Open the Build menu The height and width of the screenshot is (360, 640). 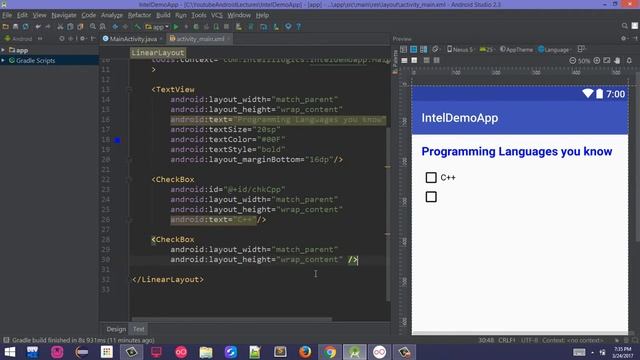pos(163,15)
